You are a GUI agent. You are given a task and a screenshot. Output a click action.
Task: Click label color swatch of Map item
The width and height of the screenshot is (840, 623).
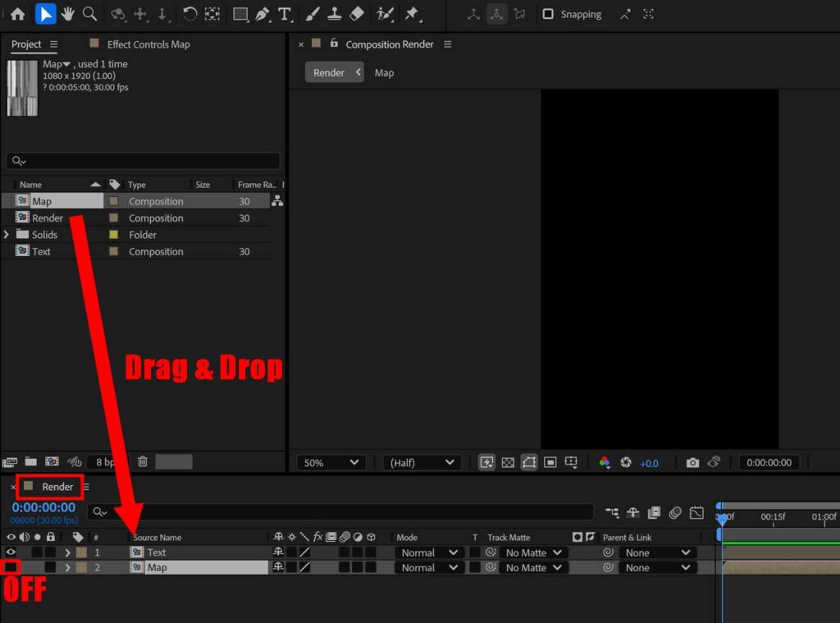click(113, 201)
